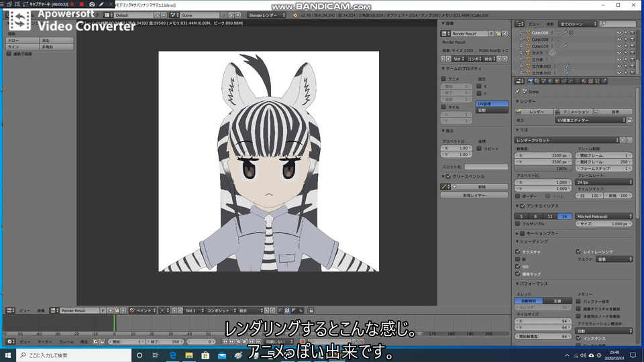Click the red auto-keyframe record button
This screenshot has width=644, height=362.
coord(303,341)
